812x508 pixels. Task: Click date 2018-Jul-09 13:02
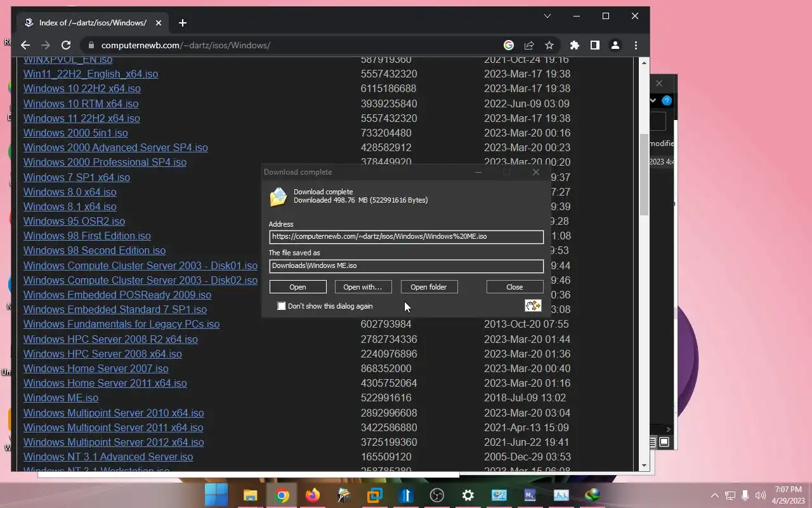525,398
